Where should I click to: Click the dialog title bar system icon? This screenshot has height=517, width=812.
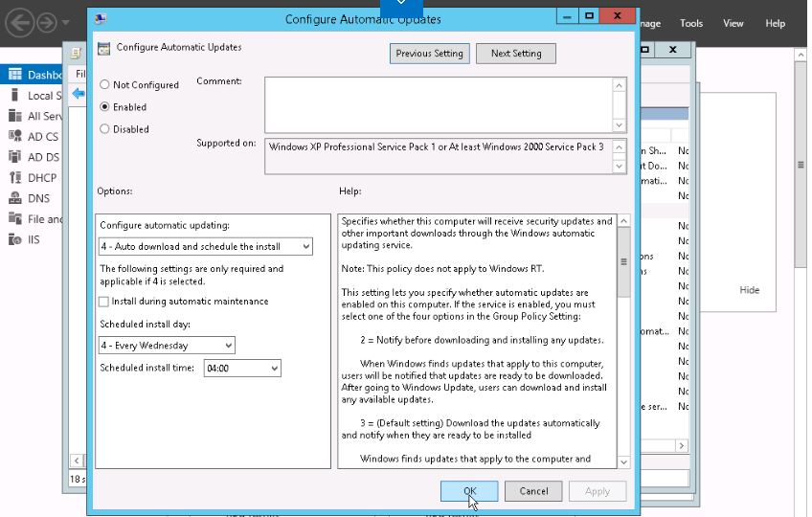(101, 18)
